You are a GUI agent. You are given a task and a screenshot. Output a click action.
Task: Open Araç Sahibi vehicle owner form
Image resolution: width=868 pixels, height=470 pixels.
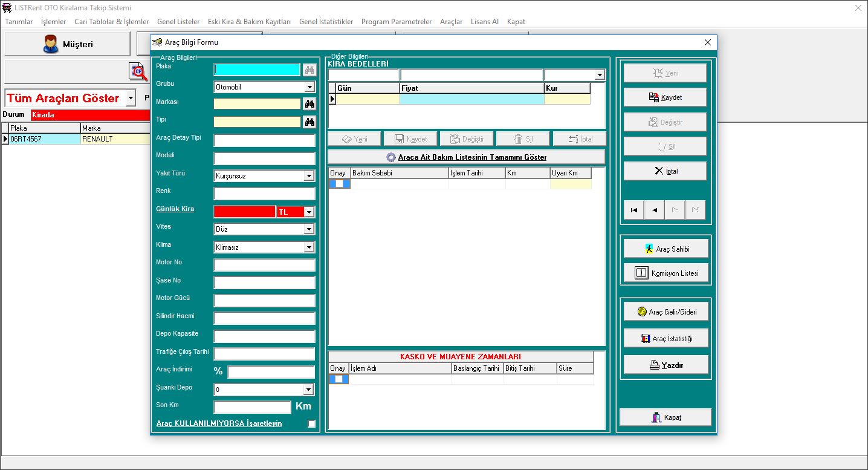tap(666, 249)
